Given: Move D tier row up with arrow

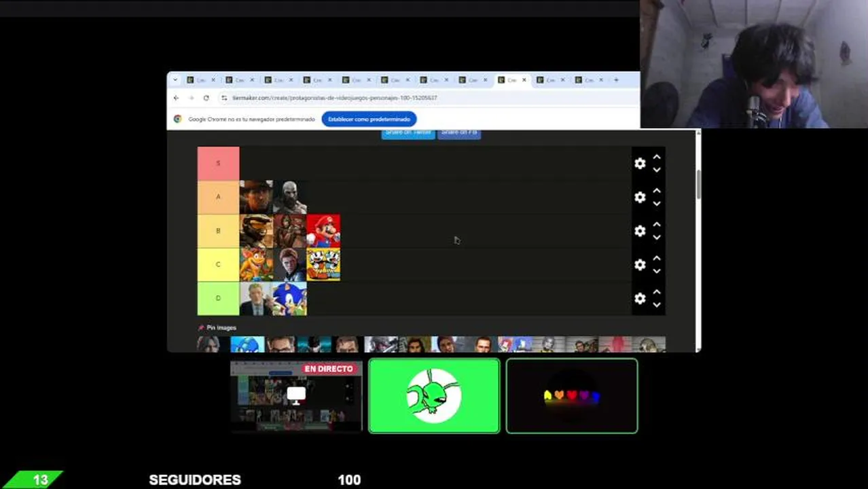Looking at the screenshot, I should (657, 293).
